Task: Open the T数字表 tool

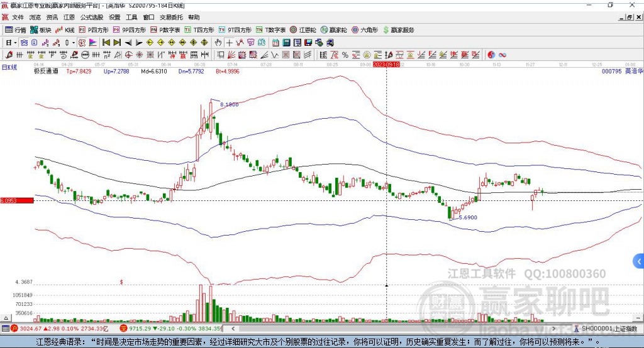Action: (x=270, y=30)
